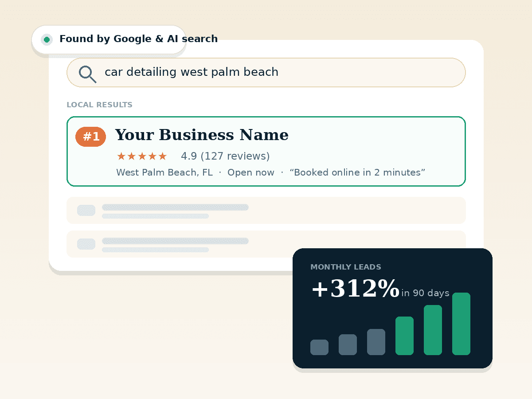Image resolution: width=532 pixels, height=399 pixels.
Task: Click the MONTHLY LEADS label on the dark card
Action: [346, 267]
